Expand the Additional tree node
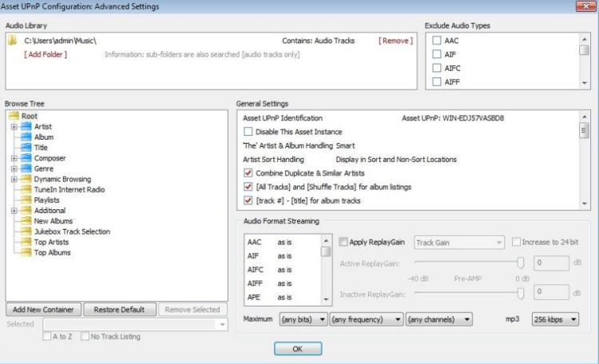 pos(14,211)
